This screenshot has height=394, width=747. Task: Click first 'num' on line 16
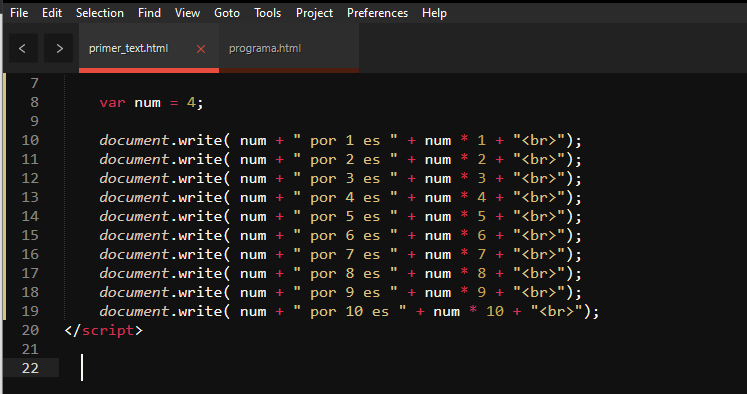click(253, 255)
